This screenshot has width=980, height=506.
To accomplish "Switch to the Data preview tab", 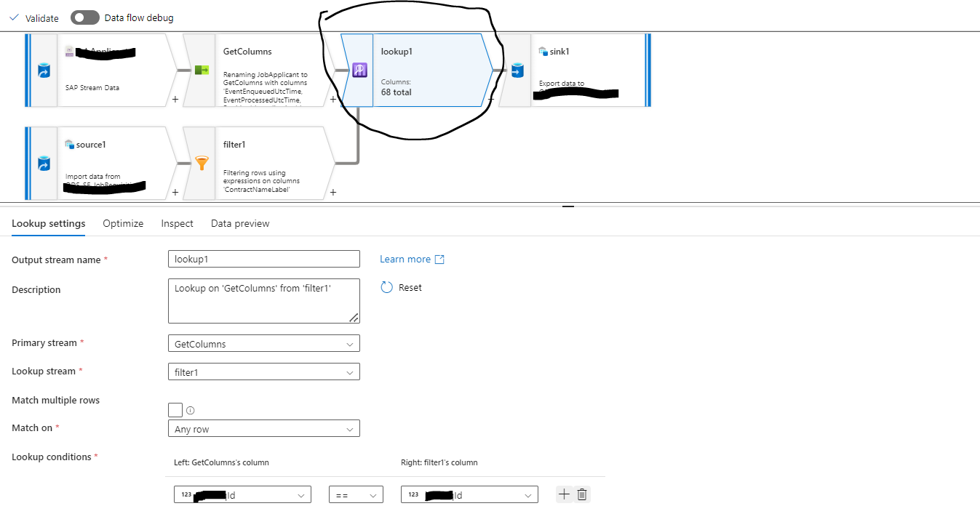I will click(239, 223).
